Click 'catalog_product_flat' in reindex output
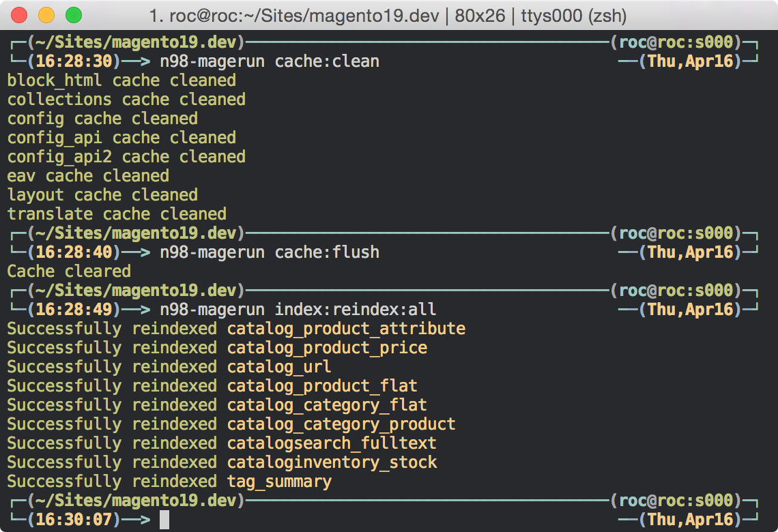 (322, 386)
